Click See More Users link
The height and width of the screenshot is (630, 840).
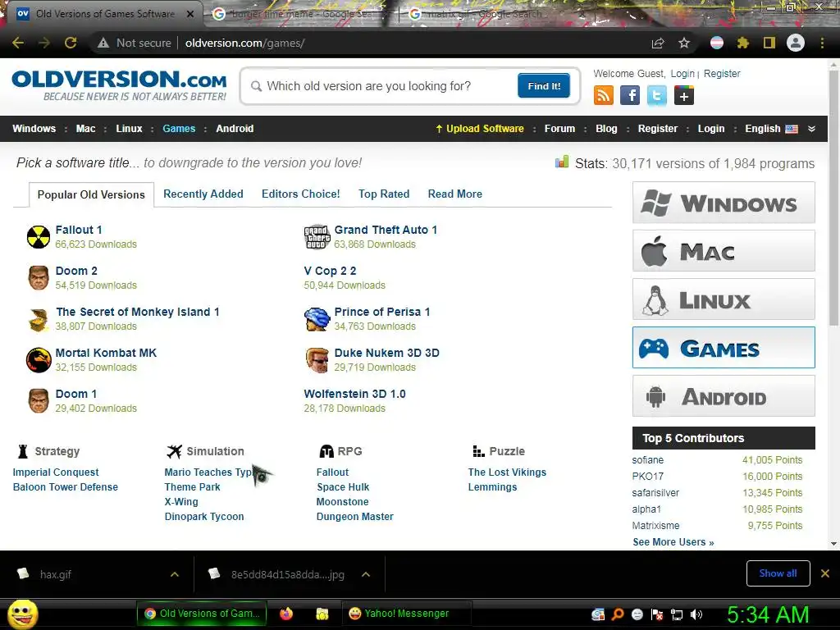(673, 542)
